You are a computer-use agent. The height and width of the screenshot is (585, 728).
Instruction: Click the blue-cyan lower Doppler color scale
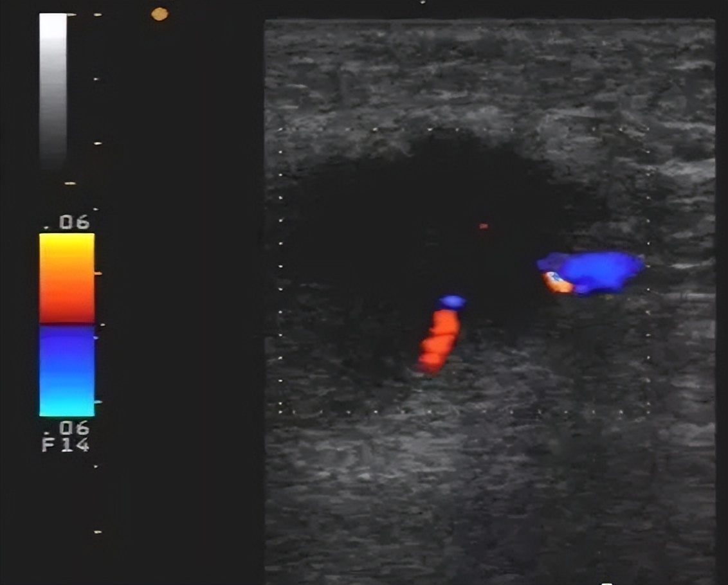coord(67,371)
